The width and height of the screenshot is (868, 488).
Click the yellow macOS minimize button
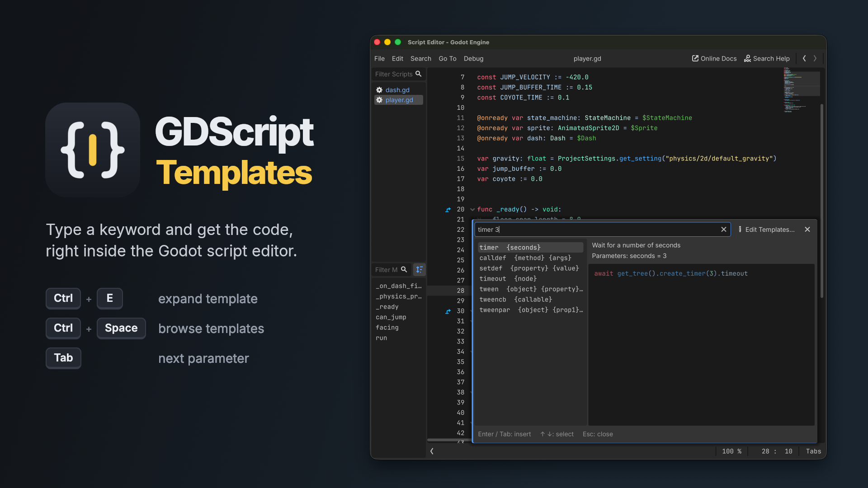387,42
